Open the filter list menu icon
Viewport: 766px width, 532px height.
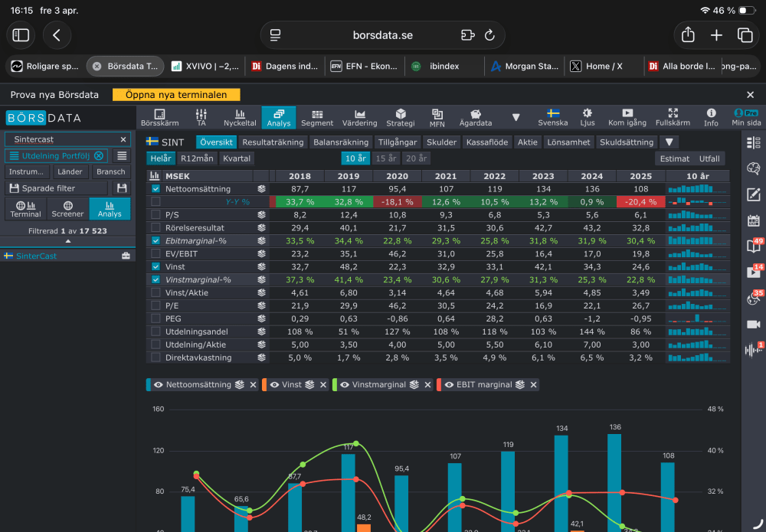122,155
